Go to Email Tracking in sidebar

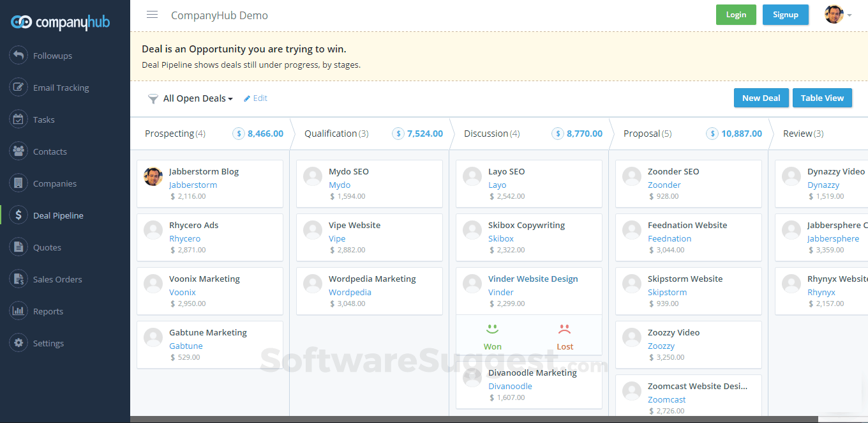click(61, 88)
